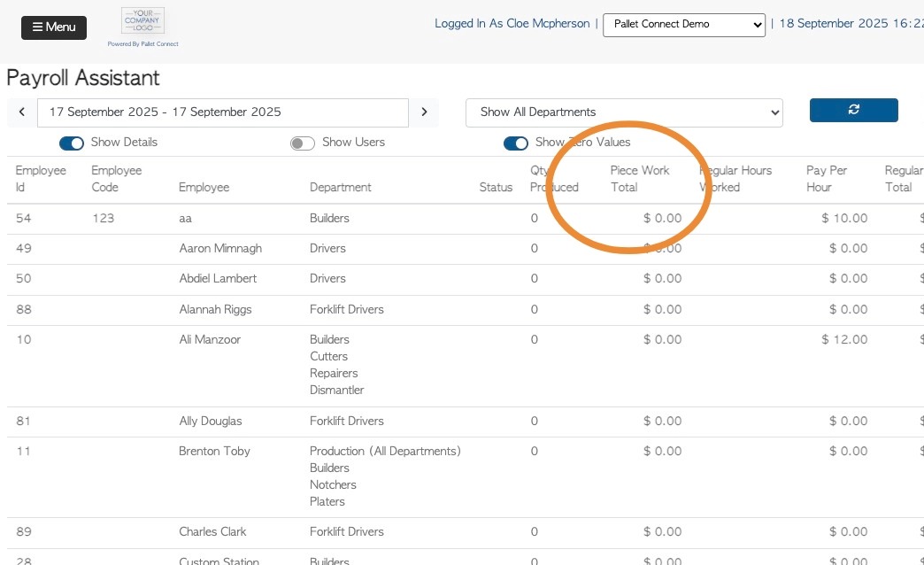The image size is (924, 565).
Task: Sort by Department column header
Action: [x=341, y=187]
